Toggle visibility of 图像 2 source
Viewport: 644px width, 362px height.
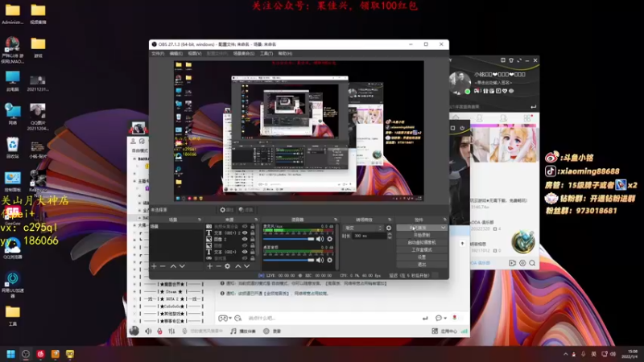pyautogui.click(x=245, y=239)
